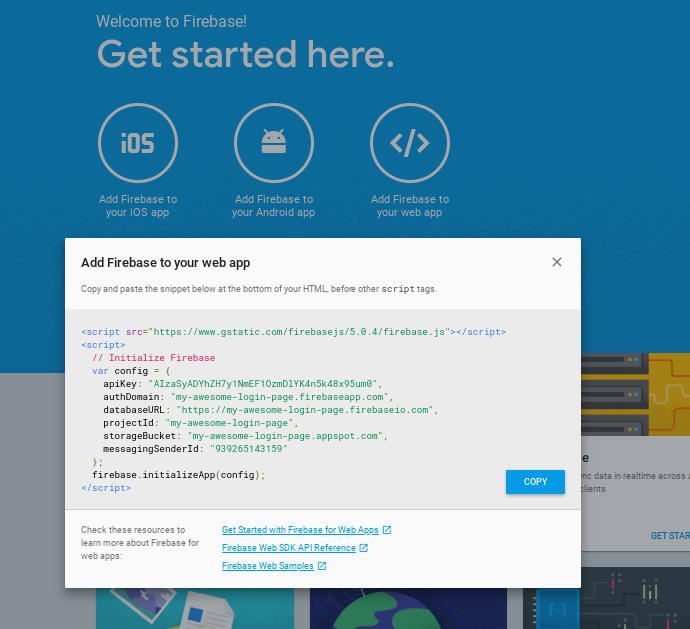Click the databaseURL value in the code
690x629 pixels.
pyautogui.click(x=307, y=410)
